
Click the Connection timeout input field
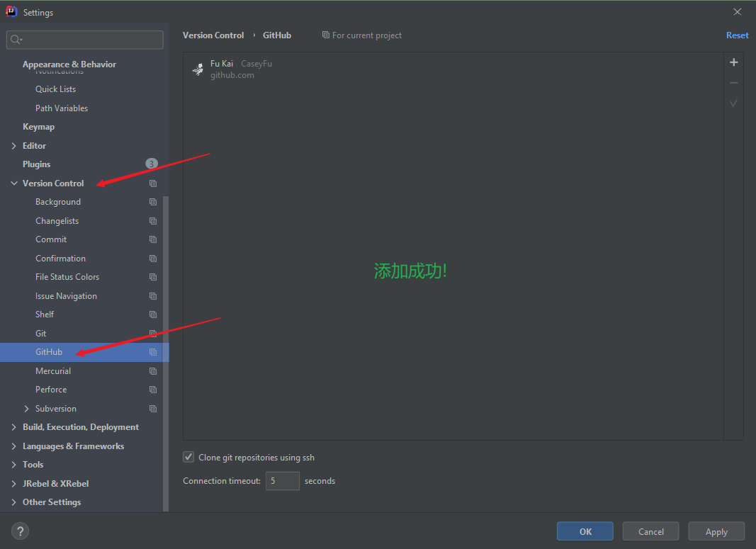(283, 480)
